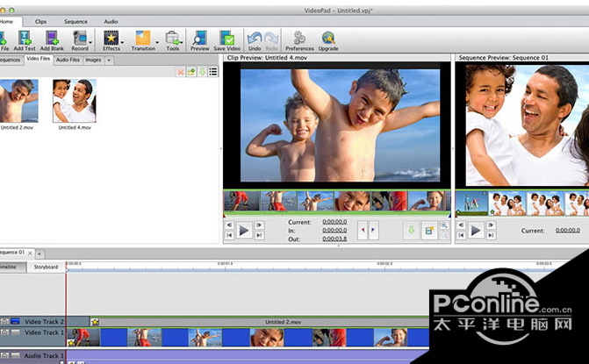Image resolution: width=589 pixels, height=364 pixels.
Task: Click the Save Video icon
Action: 226,38
